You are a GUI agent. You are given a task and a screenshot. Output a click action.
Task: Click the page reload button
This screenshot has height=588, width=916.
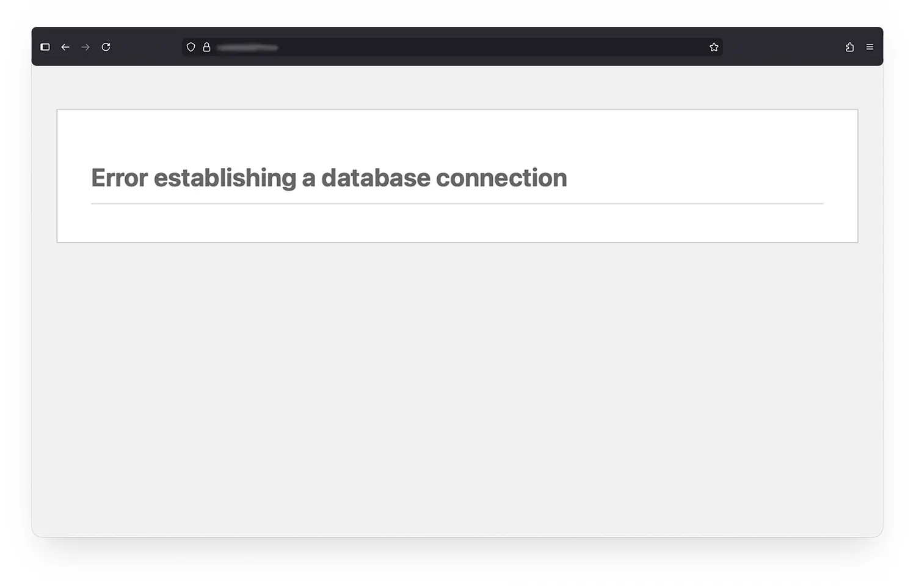pyautogui.click(x=106, y=47)
